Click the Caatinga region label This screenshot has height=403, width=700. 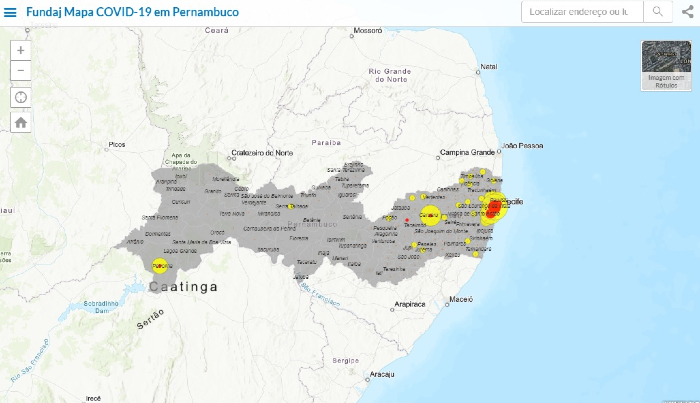tap(183, 287)
